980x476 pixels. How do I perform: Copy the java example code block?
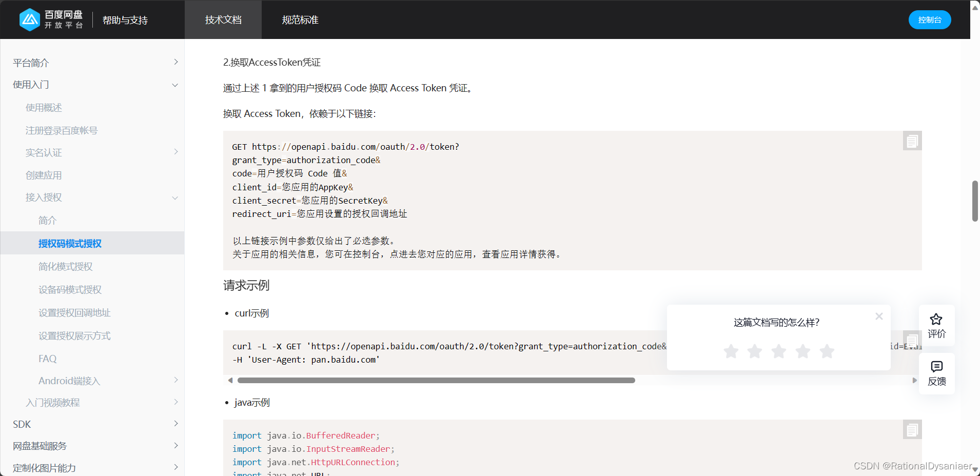click(912, 430)
